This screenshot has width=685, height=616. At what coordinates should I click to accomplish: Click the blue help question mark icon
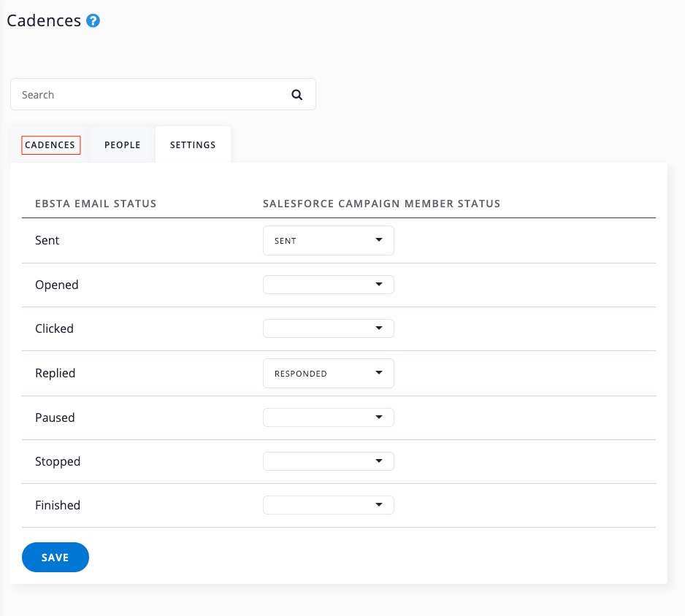tap(93, 21)
